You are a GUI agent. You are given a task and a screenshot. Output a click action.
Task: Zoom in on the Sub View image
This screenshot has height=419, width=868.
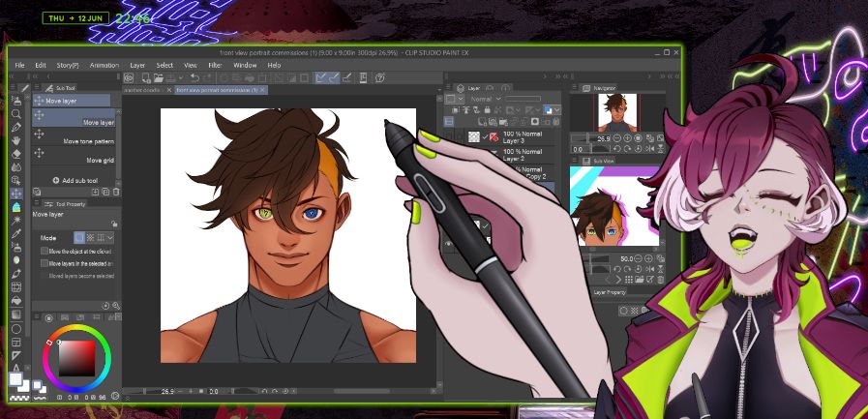click(647, 258)
